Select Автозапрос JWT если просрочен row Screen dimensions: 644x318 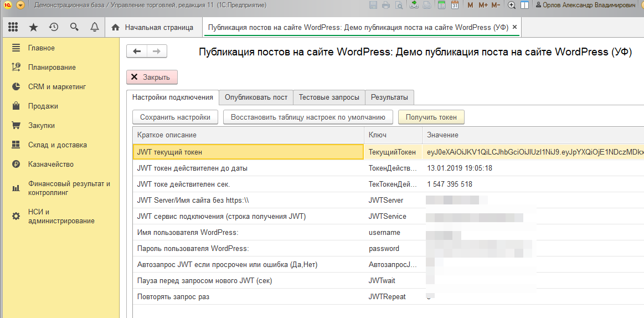388,265
